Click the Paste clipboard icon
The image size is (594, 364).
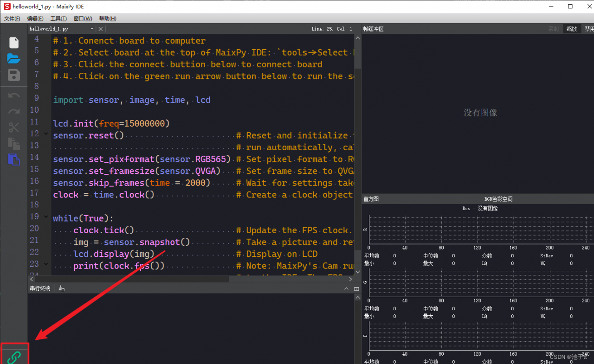pyautogui.click(x=14, y=160)
